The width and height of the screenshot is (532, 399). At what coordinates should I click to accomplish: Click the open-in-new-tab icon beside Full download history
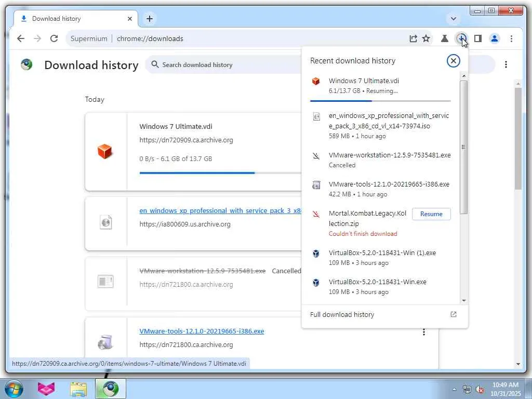[453, 314]
